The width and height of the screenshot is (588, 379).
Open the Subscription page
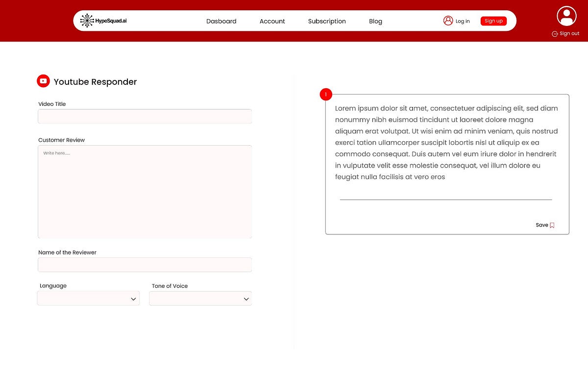(326, 21)
